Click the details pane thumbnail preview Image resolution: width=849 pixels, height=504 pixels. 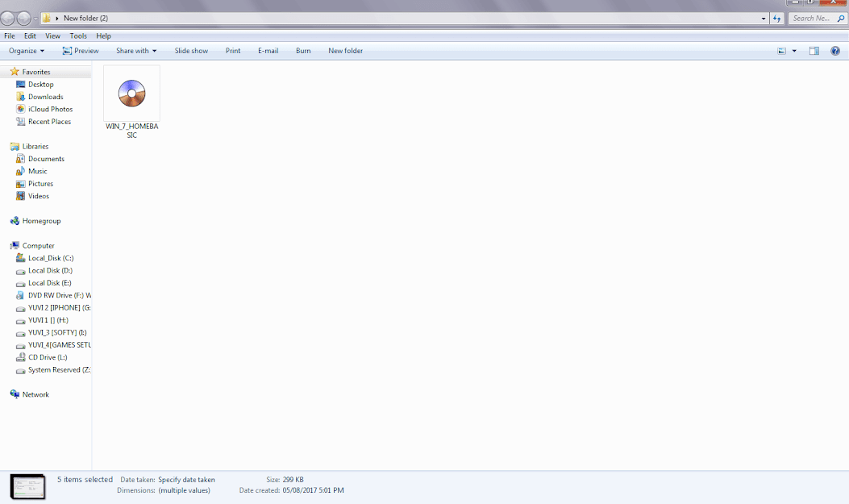tap(27, 485)
